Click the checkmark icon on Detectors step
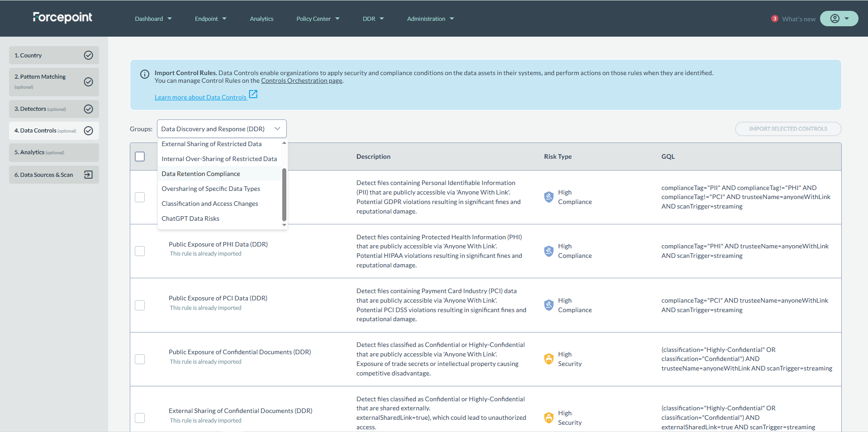 click(x=89, y=109)
